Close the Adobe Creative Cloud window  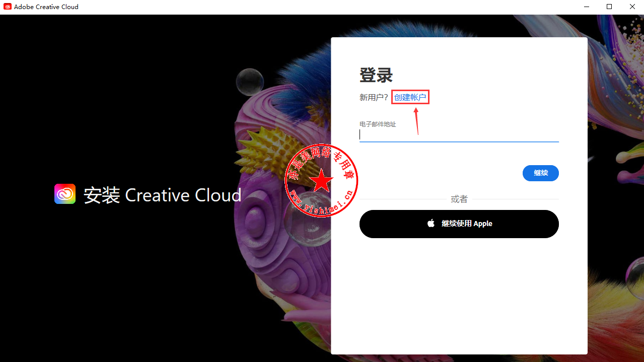click(632, 7)
